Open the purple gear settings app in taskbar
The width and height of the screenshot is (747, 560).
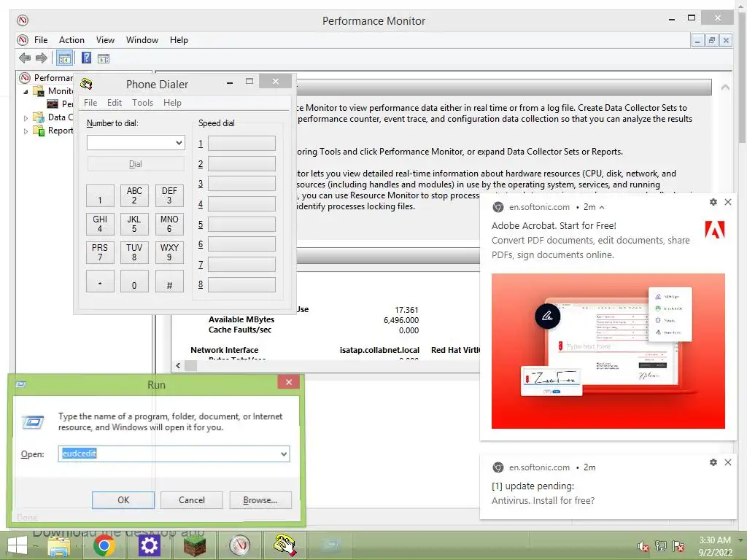[149, 545]
